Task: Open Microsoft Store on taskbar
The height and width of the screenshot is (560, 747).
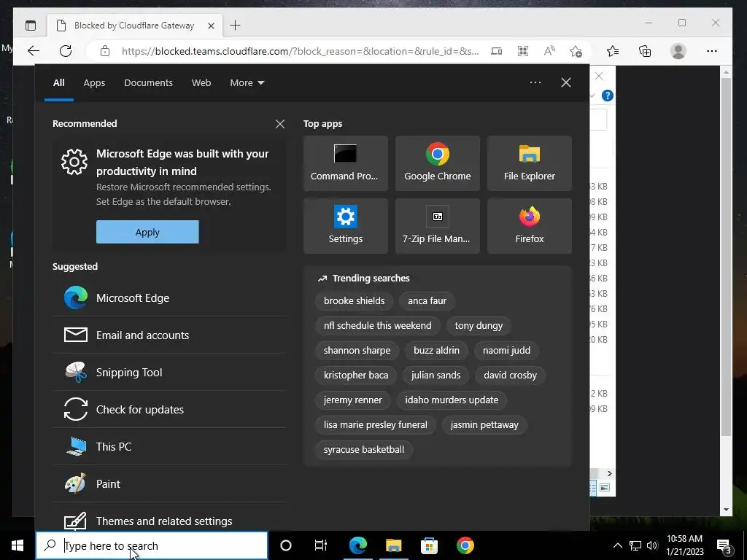Action: coord(429,545)
